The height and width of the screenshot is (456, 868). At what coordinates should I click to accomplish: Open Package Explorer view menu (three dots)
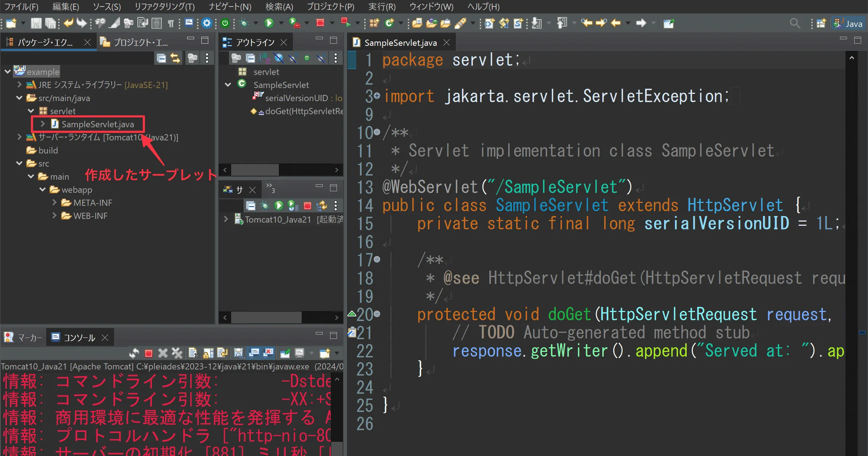pos(207,58)
